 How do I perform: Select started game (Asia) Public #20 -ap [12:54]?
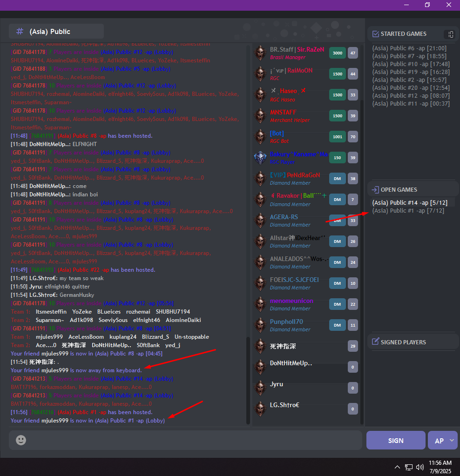(x=411, y=88)
